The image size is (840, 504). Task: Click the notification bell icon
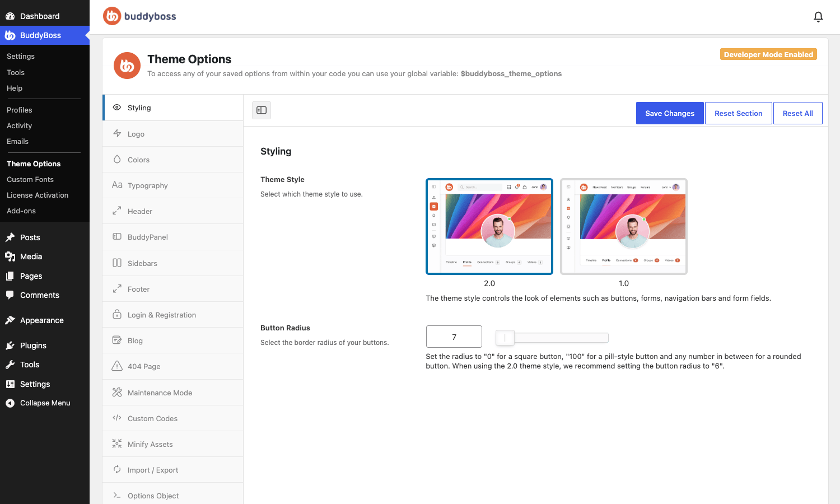[818, 17]
